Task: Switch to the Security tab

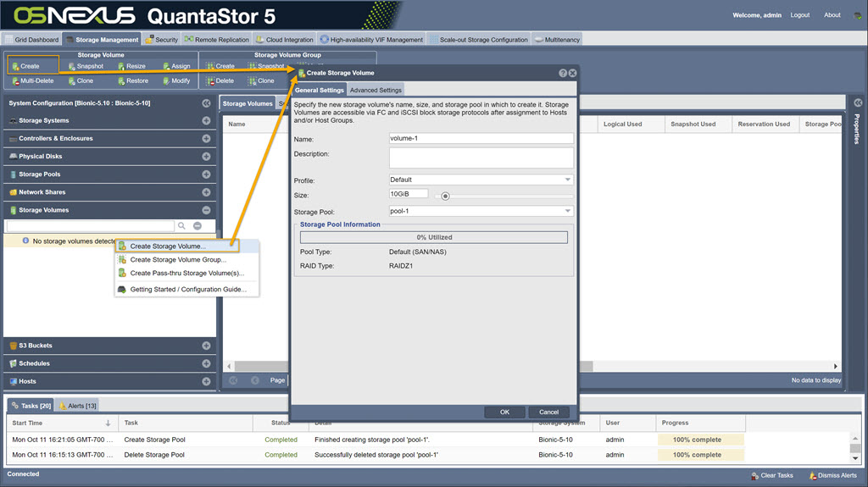Action: pyautogui.click(x=162, y=40)
